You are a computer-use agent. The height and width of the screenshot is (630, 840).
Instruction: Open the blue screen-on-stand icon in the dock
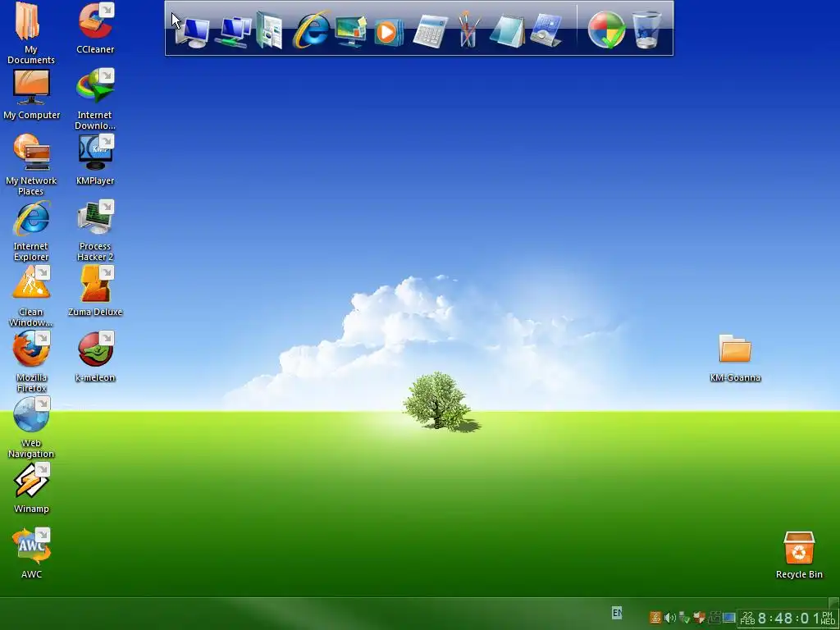[546, 30]
